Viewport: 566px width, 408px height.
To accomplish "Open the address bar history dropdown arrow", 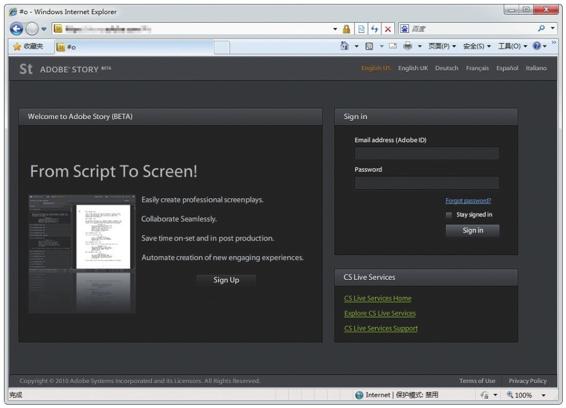I will 335,29.
